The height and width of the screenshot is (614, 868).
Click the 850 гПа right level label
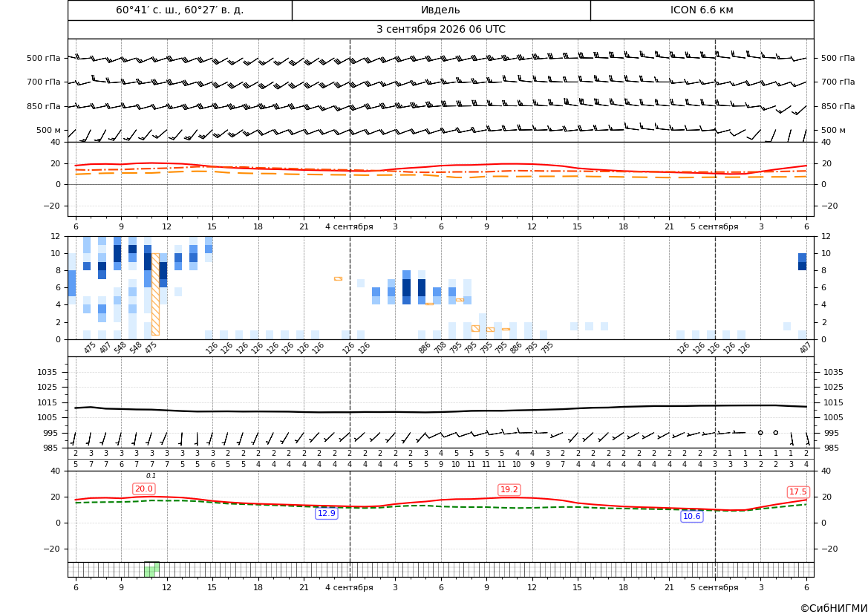click(838, 106)
